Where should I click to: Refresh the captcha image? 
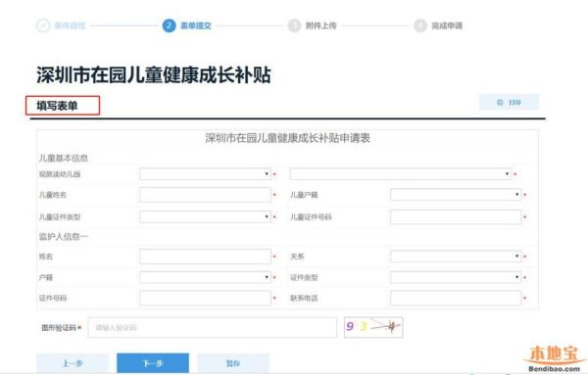[x=373, y=327]
